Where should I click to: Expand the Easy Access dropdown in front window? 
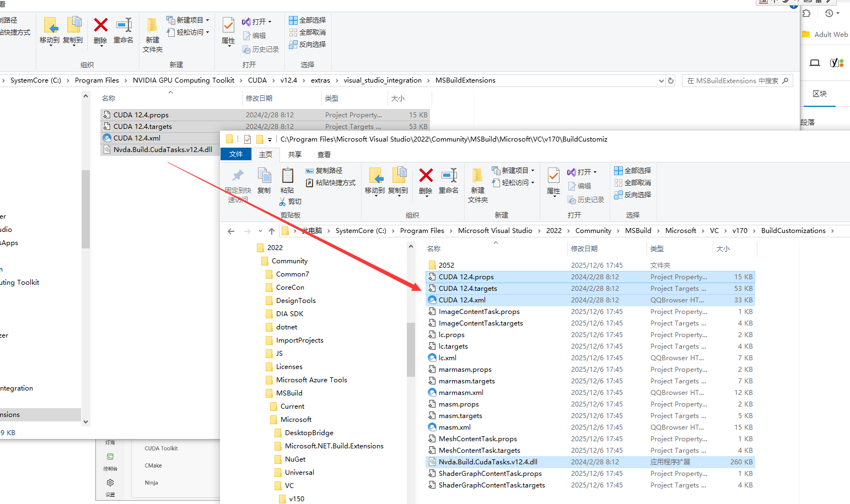(513, 183)
